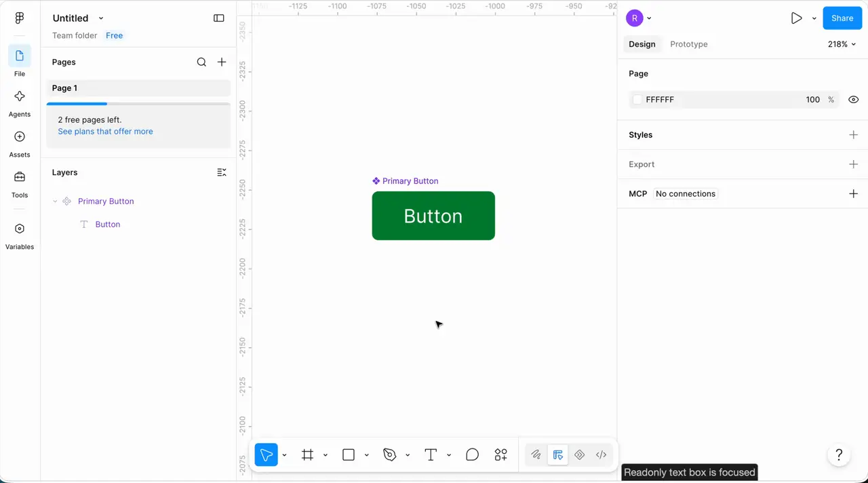
Task: Click the Primary Button canvas label
Action: tap(406, 181)
